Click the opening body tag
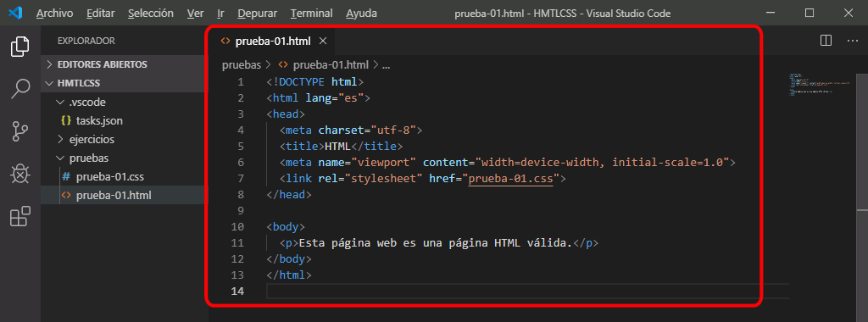Image resolution: width=868 pixels, height=322 pixels. [x=286, y=227]
